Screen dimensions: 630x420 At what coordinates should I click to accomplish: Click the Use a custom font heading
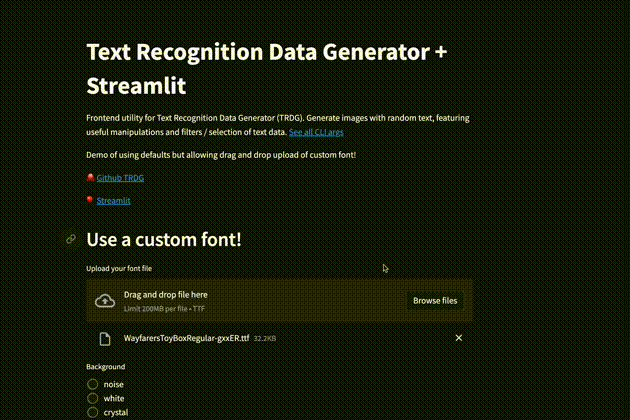164,240
